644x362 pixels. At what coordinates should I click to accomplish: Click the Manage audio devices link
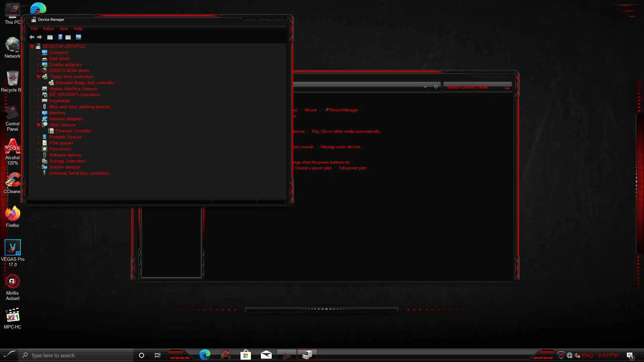coord(340,147)
